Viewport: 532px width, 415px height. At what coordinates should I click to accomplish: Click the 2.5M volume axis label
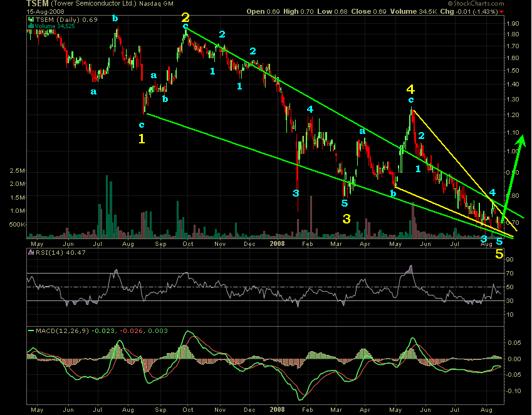(x=18, y=170)
